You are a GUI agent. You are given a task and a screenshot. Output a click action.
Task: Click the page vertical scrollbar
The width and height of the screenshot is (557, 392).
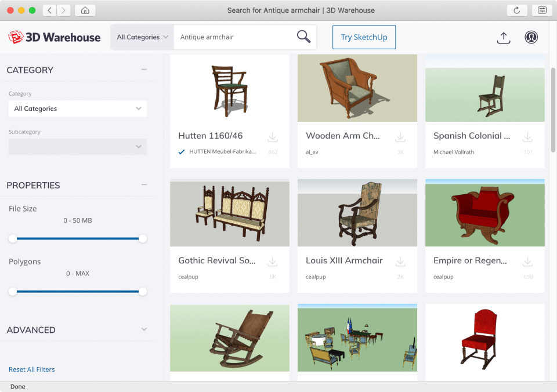click(553, 110)
